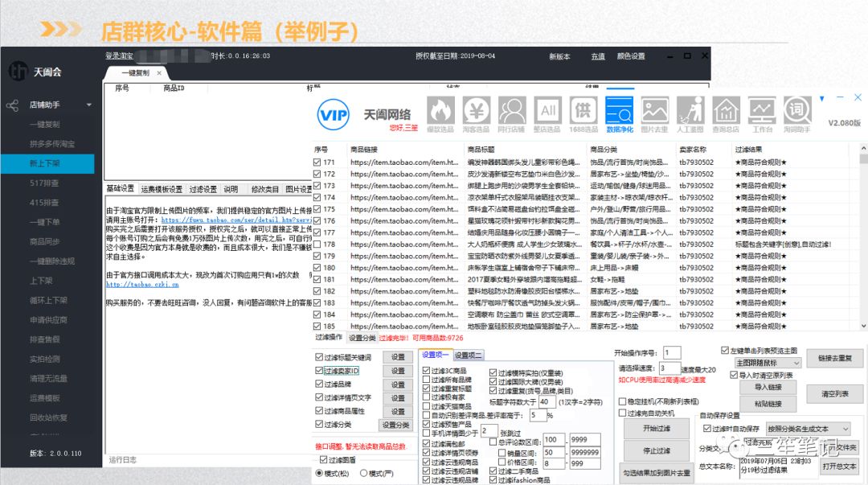Open the 图片去重 picture icon

pos(655,110)
